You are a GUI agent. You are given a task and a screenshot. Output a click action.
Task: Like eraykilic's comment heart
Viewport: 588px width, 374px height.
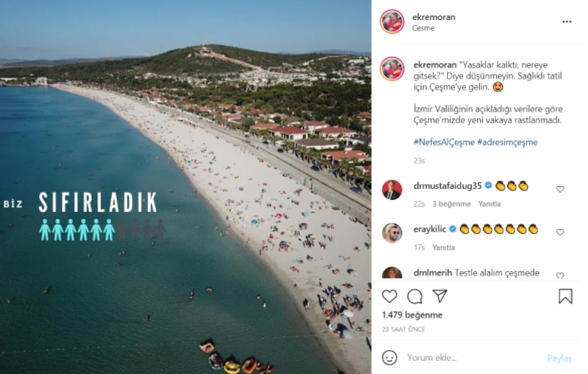pos(560,233)
